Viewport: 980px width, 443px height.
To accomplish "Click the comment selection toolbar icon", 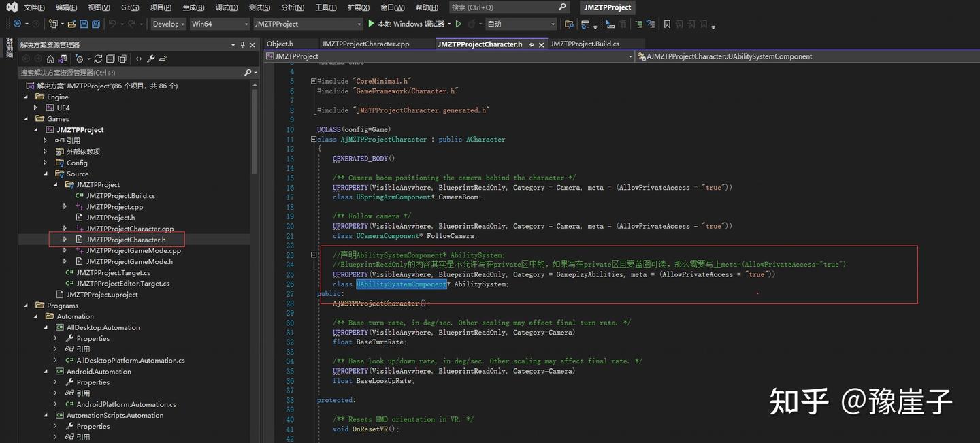I will pyautogui.click(x=638, y=24).
